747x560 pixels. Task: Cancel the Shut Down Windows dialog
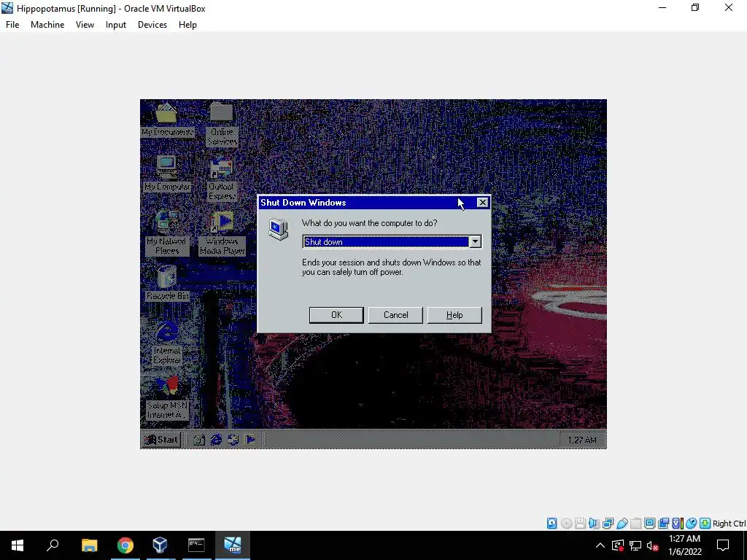[x=395, y=315]
